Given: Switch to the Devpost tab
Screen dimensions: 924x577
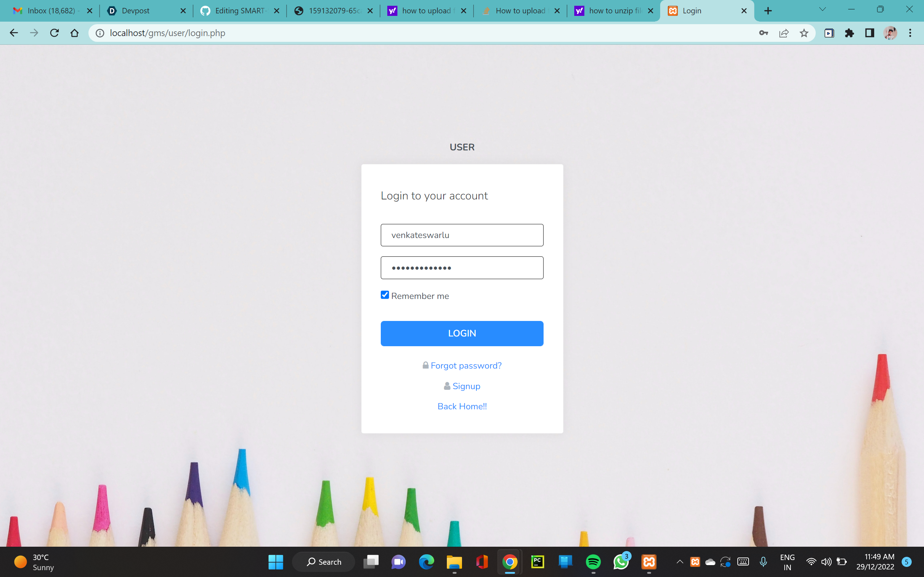Looking at the screenshot, I should (136, 11).
